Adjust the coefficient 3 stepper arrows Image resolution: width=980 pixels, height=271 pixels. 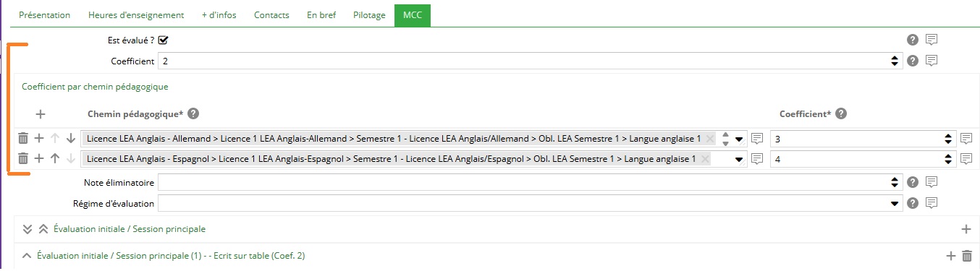click(948, 138)
